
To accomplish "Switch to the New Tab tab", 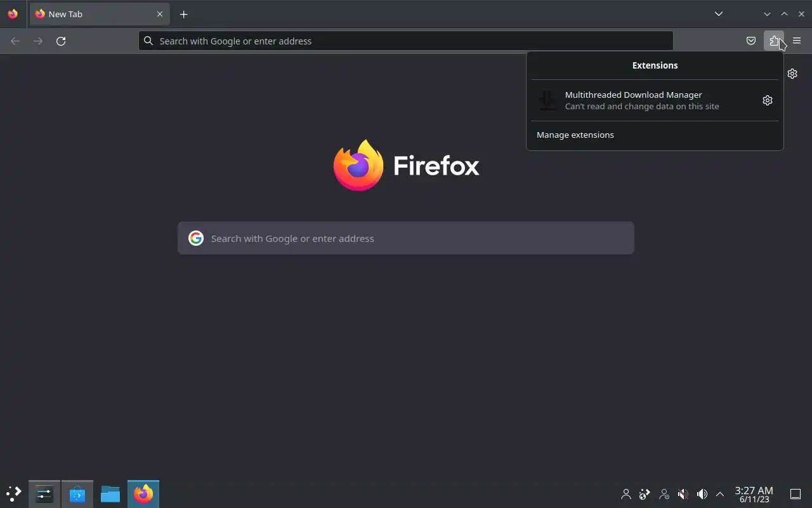I will (99, 14).
